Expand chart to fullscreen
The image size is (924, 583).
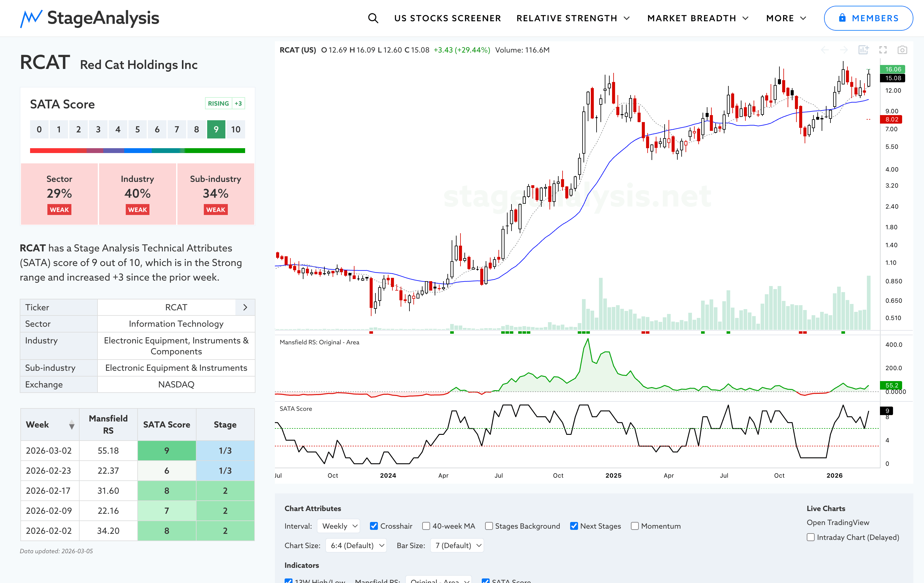(x=883, y=50)
